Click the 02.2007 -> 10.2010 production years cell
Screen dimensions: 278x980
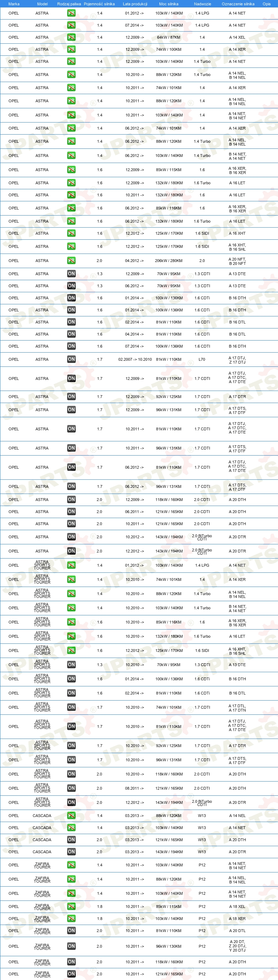[135, 359]
